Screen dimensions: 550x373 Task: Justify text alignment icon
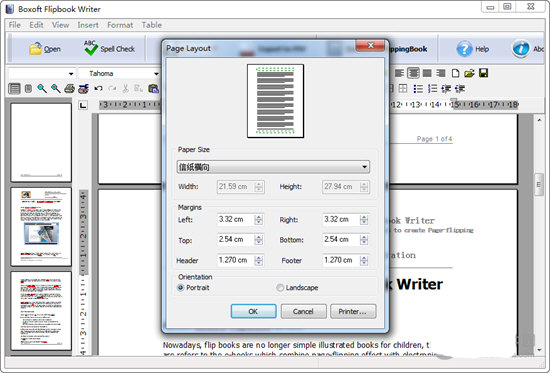427,73
